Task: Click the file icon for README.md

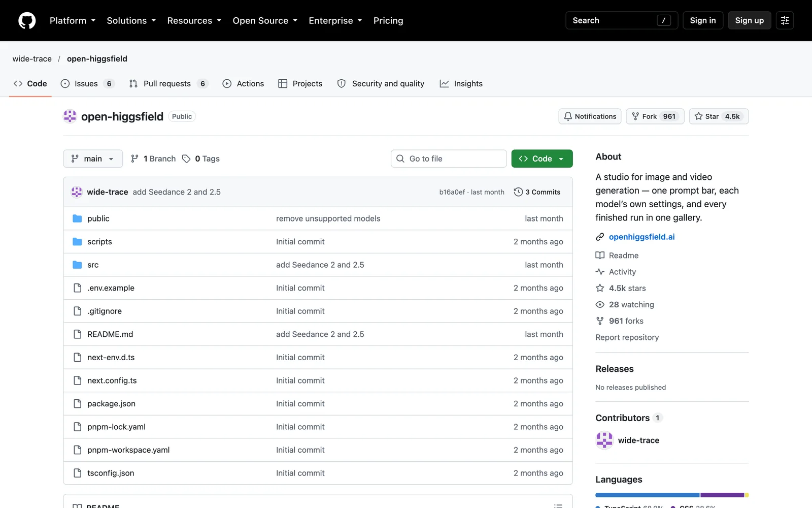Action: (x=77, y=334)
